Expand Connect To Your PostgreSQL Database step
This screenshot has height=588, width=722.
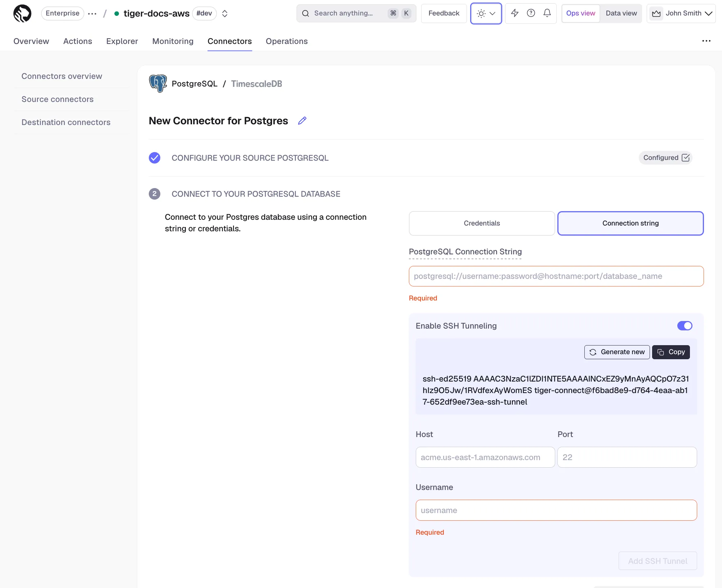click(x=256, y=194)
